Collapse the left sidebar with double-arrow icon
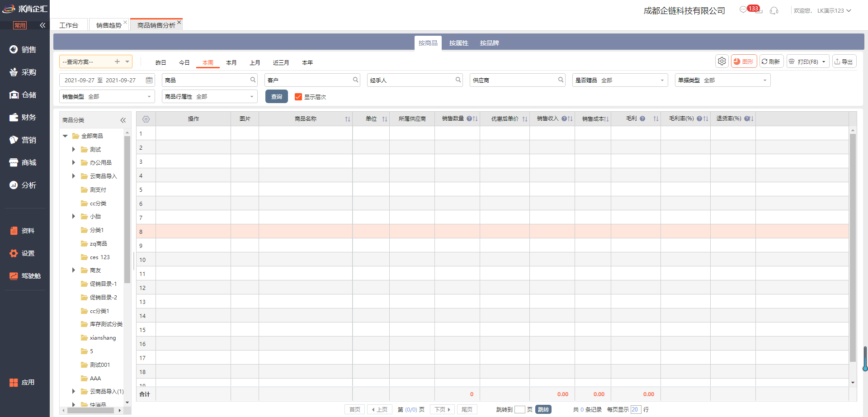This screenshot has height=417, width=868. point(42,25)
